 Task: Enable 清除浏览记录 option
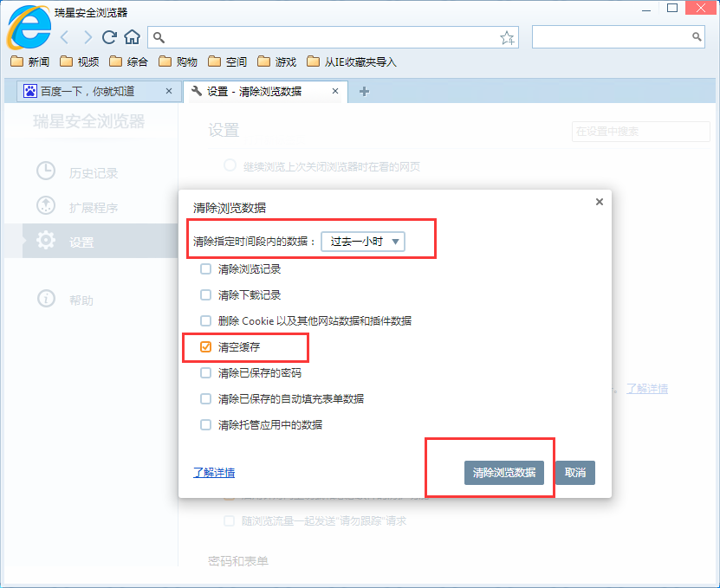point(205,269)
